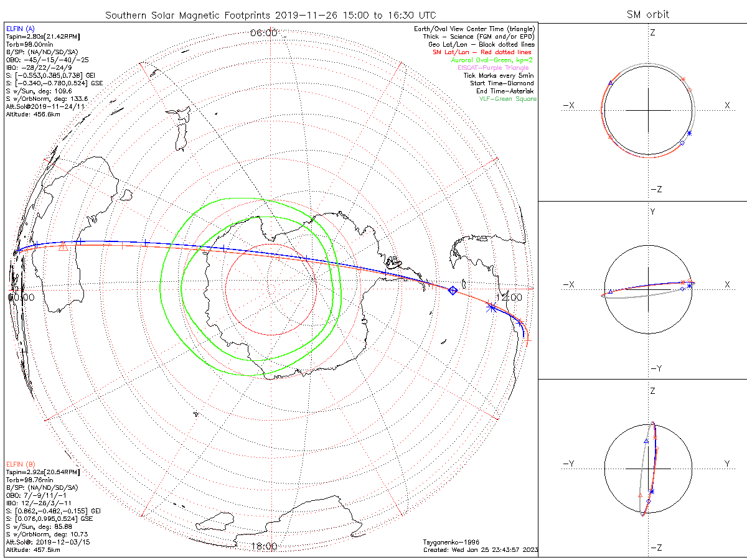Image resolution: width=747 pixels, height=560 pixels.
Task: Click 'S w/Sun, deg: 109.6'
Action: pos(39,91)
